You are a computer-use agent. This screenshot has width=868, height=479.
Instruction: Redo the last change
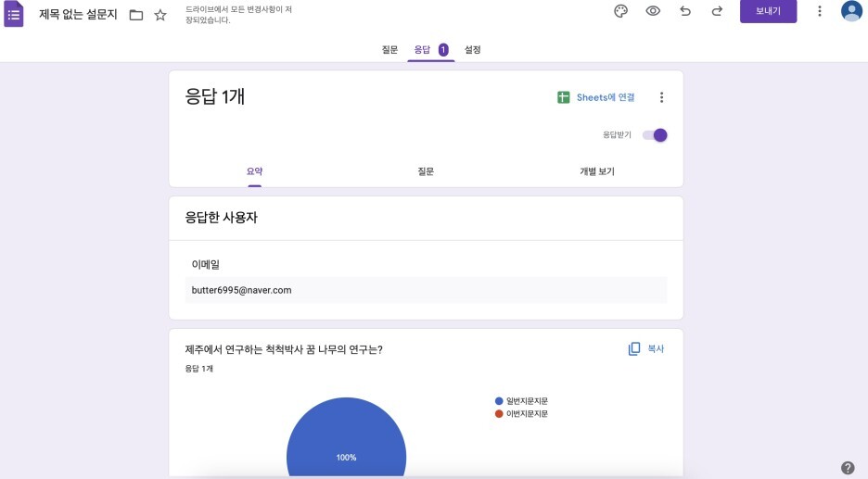pos(717,11)
